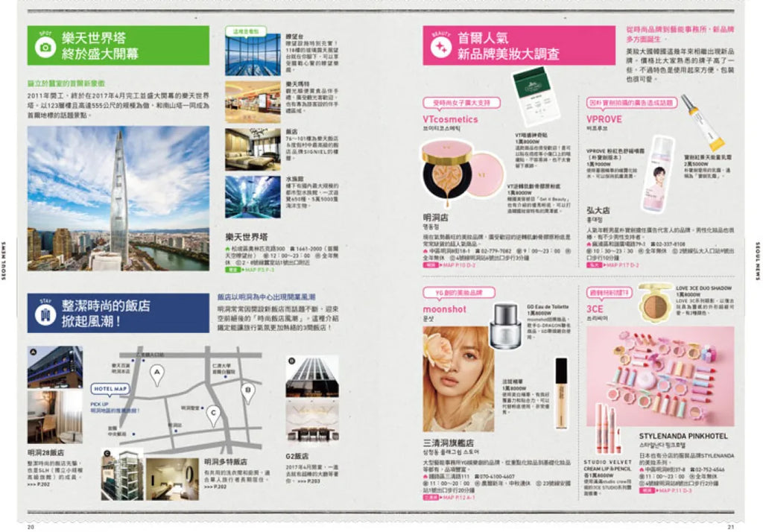Click the BEAUTY sparkle icon
Image resolution: width=763 pixels, height=532 pixels.
click(441, 46)
